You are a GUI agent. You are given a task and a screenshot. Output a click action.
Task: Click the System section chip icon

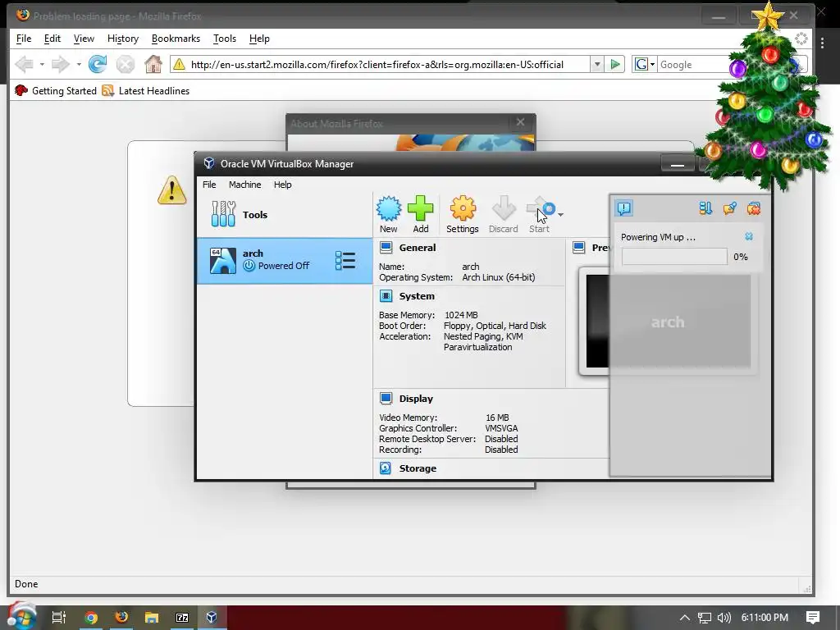point(386,295)
